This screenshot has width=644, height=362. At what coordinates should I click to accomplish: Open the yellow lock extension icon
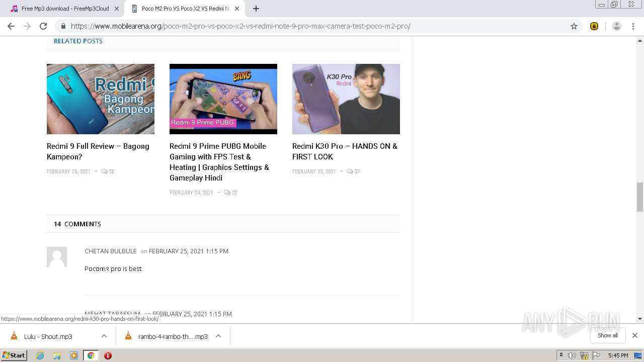tap(594, 26)
